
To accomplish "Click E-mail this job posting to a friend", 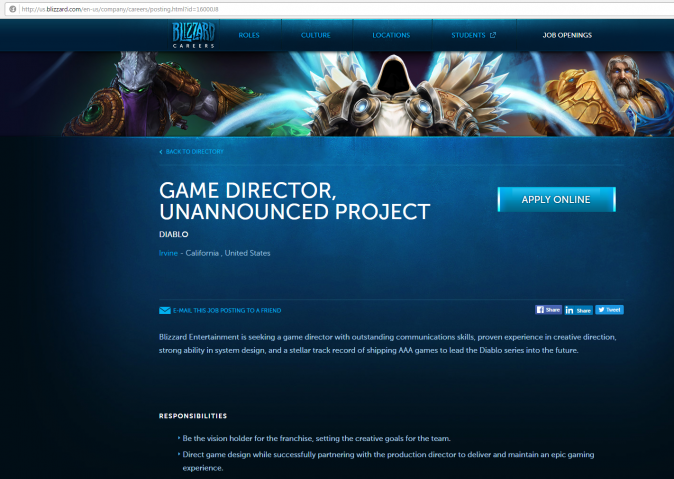I will [x=227, y=310].
